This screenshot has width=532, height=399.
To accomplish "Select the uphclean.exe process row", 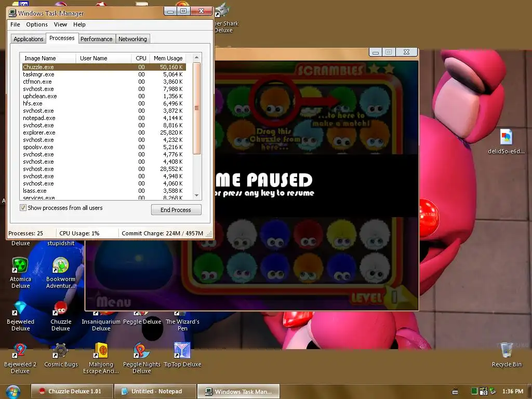I will click(x=104, y=96).
